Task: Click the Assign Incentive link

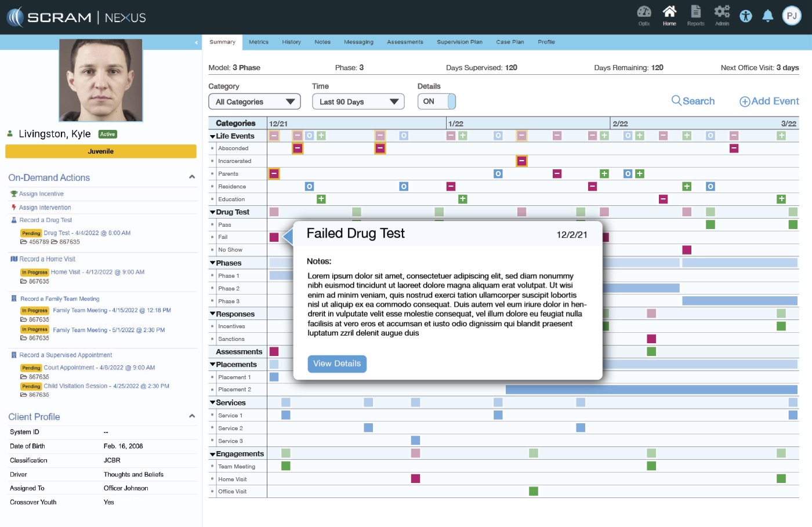Action: tap(41, 194)
